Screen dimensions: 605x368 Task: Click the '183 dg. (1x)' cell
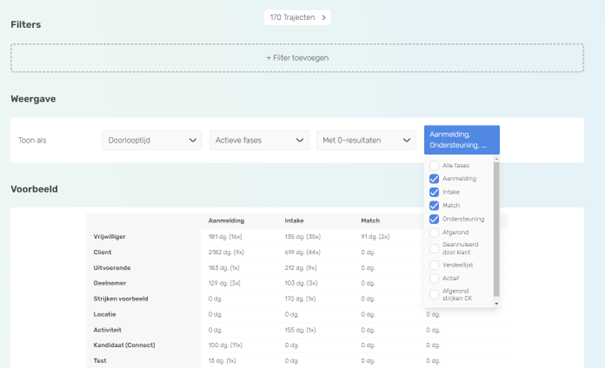click(224, 268)
